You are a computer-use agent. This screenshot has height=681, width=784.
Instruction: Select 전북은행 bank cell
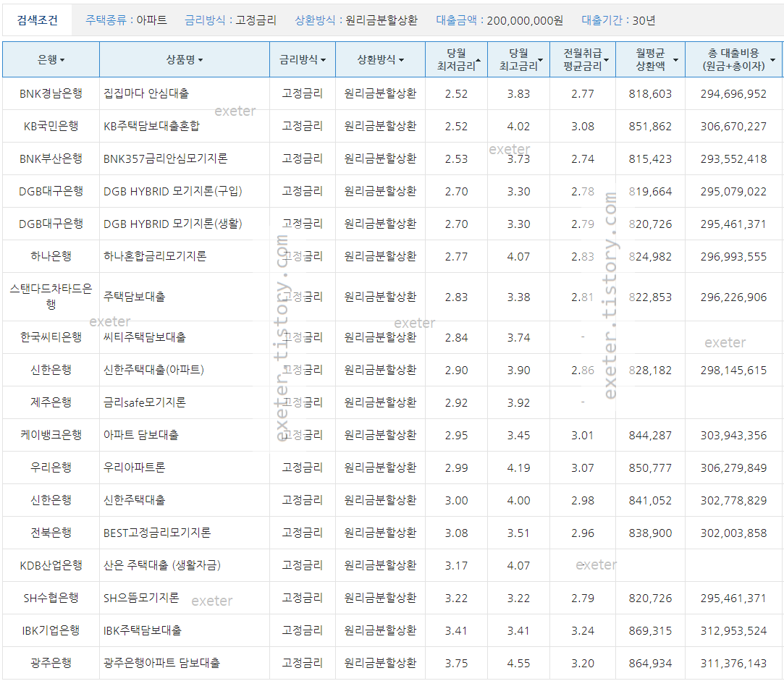51,533
